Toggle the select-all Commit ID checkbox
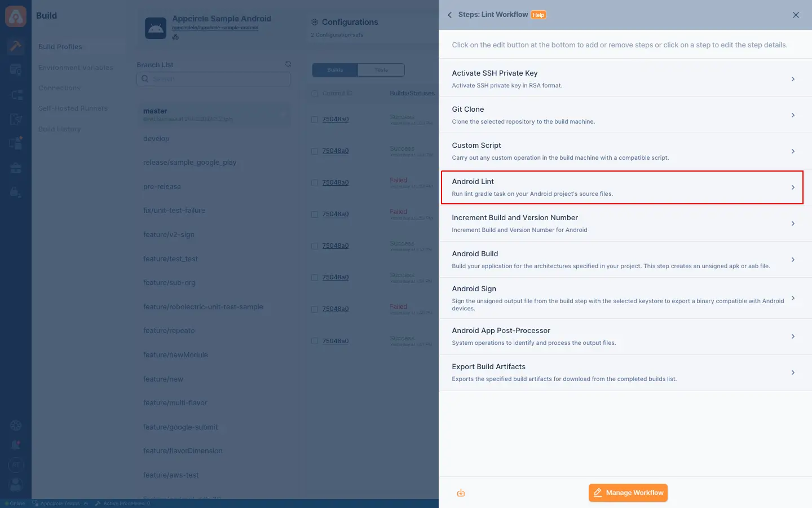 point(315,93)
